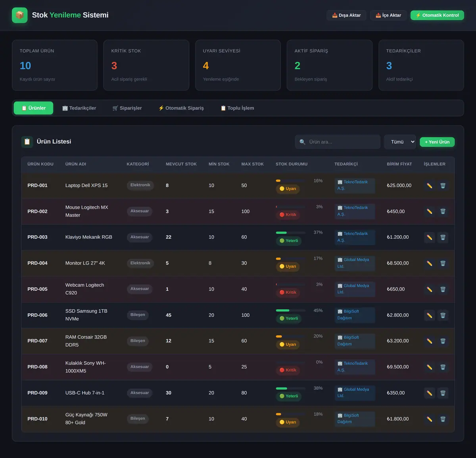Add a product with + Yeni Ürün
This screenshot has height=458, width=476.
[x=437, y=142]
